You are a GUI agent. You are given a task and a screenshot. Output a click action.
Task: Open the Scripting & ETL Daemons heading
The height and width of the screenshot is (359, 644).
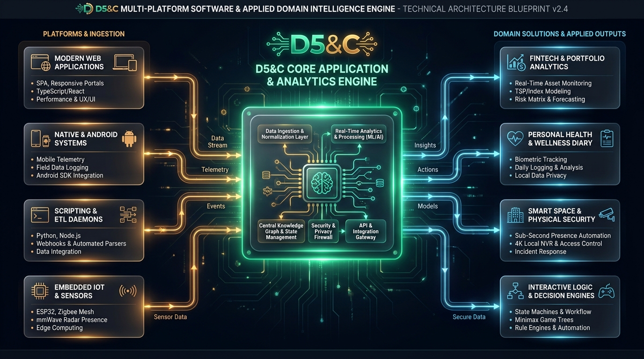pyautogui.click(x=78, y=215)
